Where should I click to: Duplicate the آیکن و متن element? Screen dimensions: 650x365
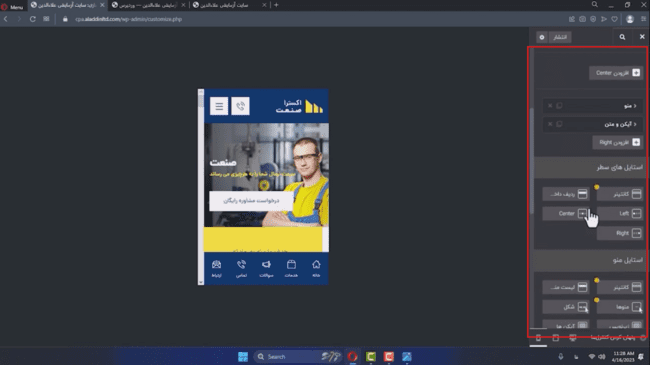(x=559, y=124)
